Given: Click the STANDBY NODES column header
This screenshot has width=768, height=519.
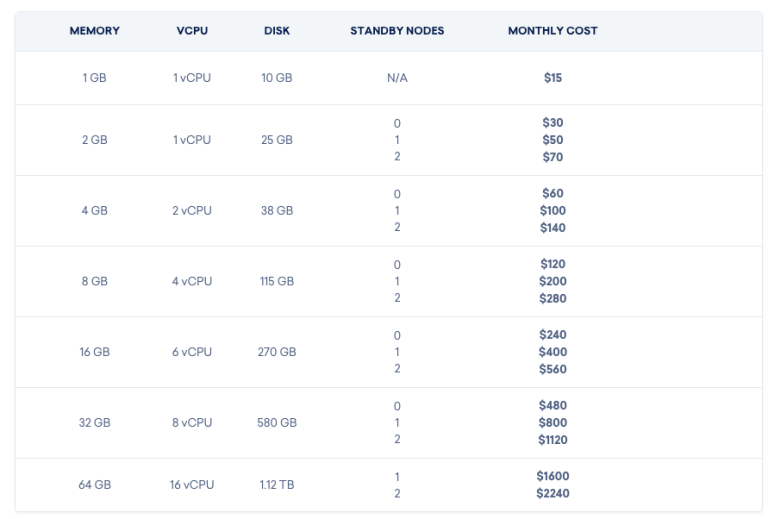Looking at the screenshot, I should pos(397,31).
